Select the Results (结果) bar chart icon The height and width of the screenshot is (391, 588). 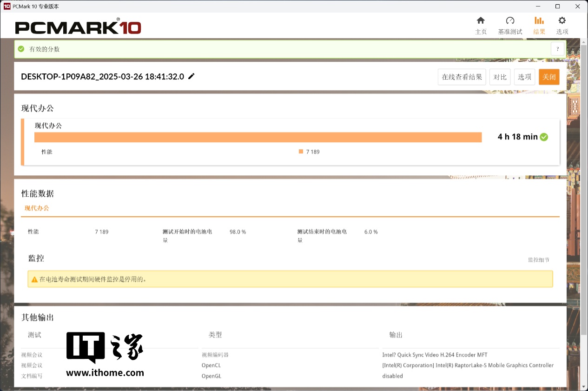(539, 21)
